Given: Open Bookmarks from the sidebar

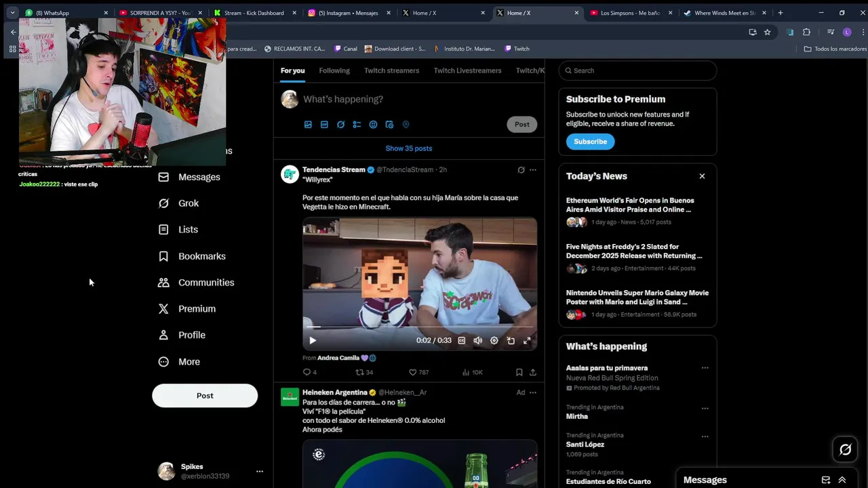Looking at the screenshot, I should [192, 256].
